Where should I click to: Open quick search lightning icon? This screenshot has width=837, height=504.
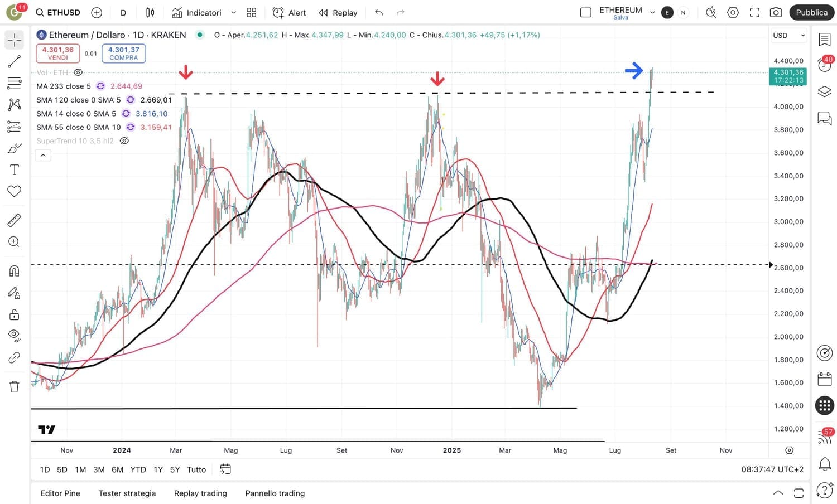tap(711, 12)
